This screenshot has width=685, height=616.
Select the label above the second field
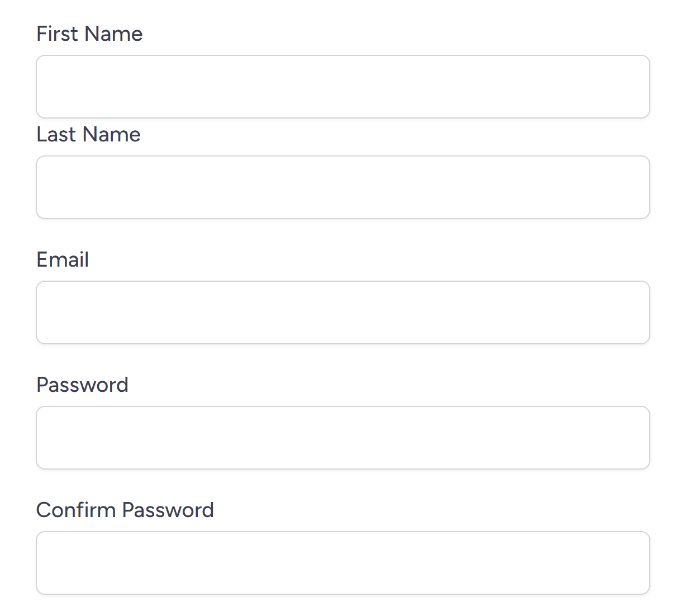pyautogui.click(x=88, y=135)
